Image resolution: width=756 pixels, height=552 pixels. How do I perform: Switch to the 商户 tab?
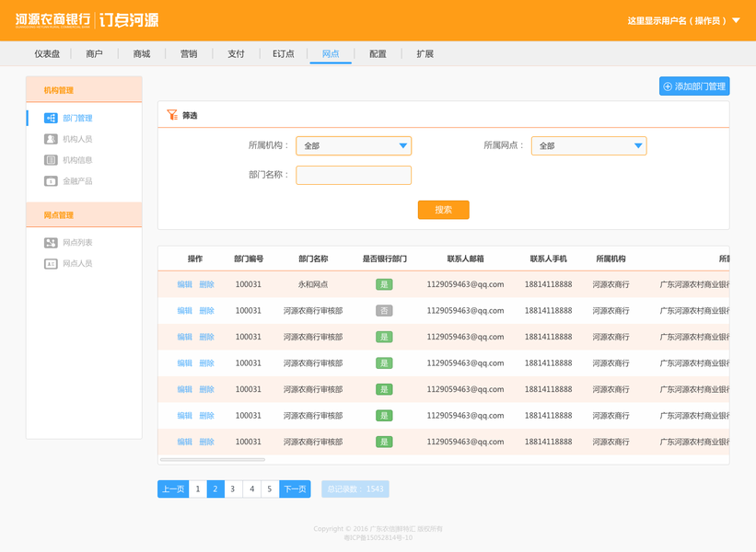pyautogui.click(x=94, y=54)
